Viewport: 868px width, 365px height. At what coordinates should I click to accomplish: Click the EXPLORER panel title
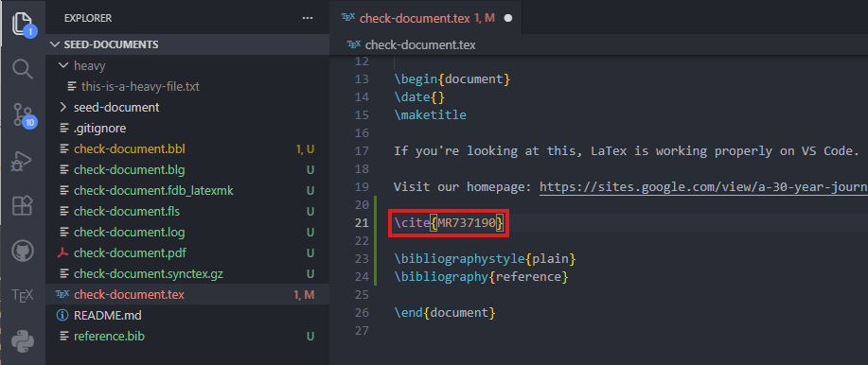coord(88,18)
